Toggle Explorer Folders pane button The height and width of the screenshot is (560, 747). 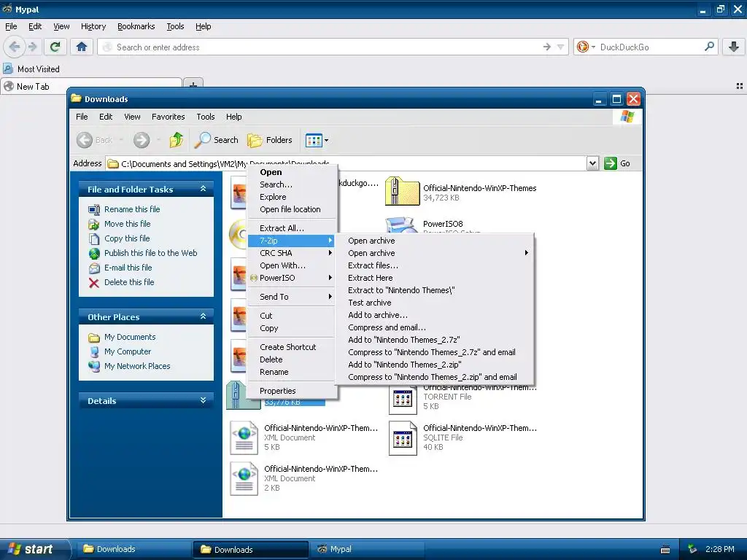(270, 140)
